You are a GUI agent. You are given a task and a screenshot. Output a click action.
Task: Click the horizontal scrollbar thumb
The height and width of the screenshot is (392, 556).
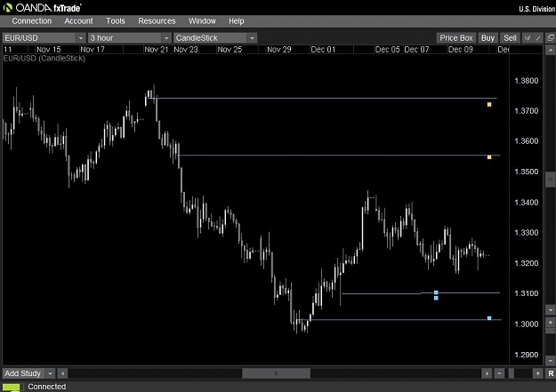(276, 373)
